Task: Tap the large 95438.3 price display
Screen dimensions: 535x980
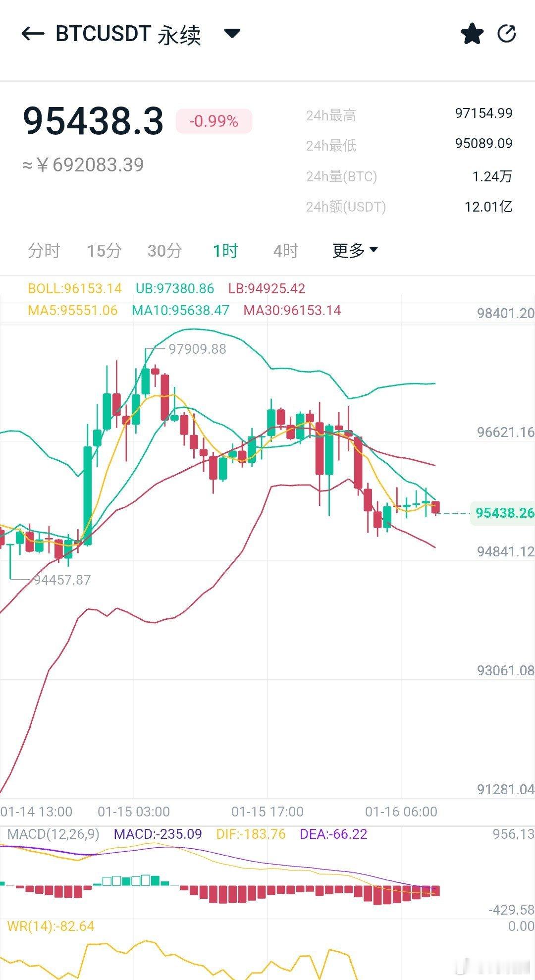Action: click(94, 121)
